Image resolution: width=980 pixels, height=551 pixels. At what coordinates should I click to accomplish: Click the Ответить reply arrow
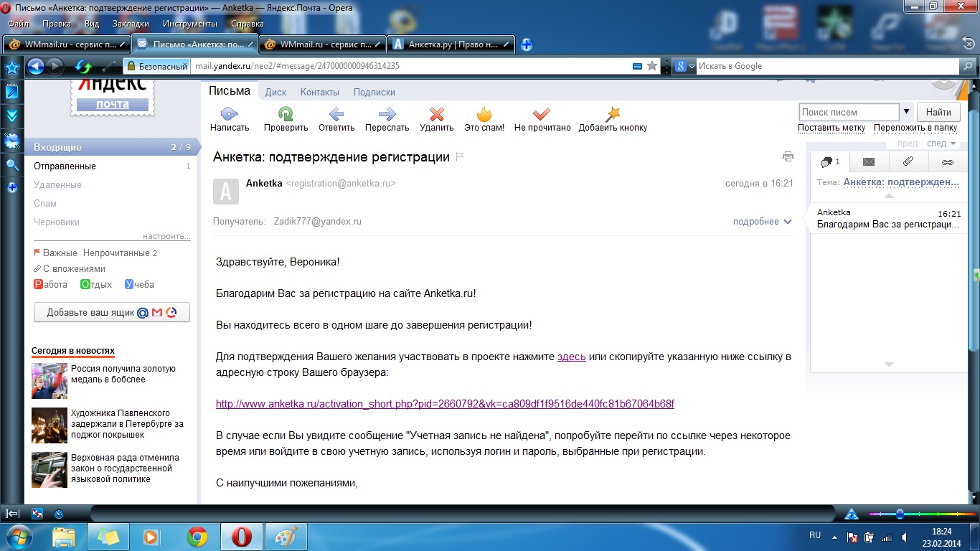[x=336, y=113]
